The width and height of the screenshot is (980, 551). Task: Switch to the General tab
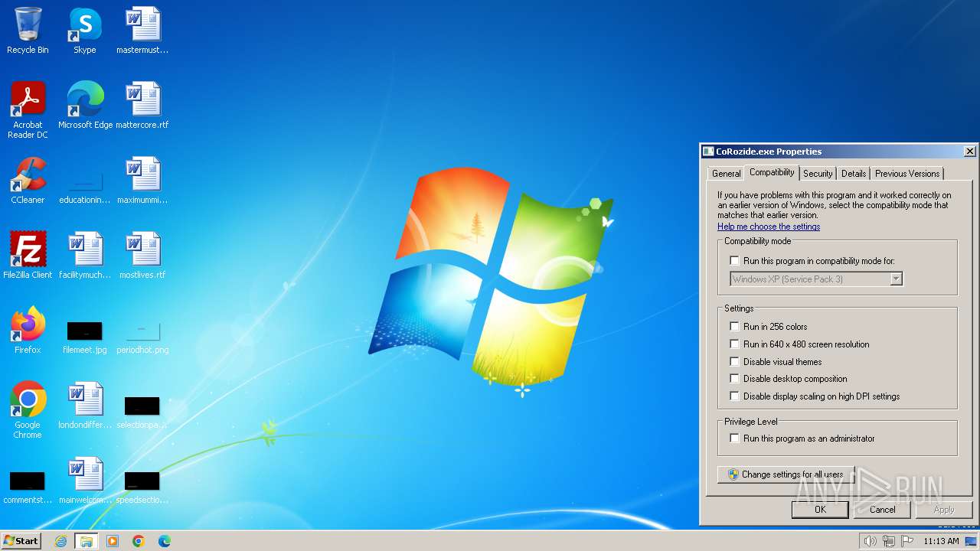726,174
